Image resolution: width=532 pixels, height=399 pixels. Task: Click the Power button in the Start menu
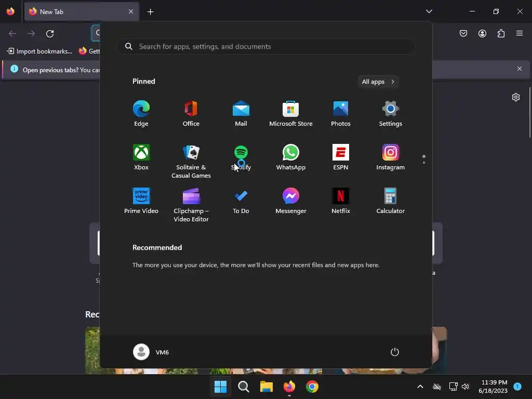[x=395, y=352]
